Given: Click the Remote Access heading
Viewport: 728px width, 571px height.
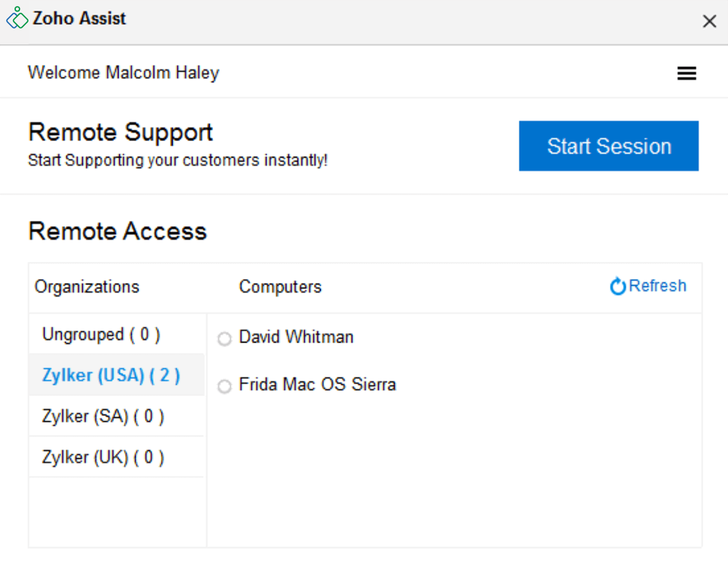Looking at the screenshot, I should coord(118,232).
